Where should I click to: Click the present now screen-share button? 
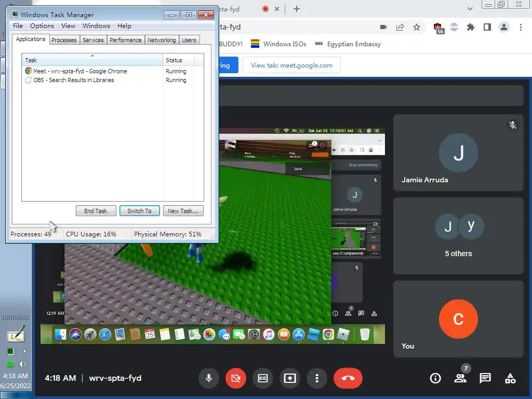pyautogui.click(x=290, y=378)
